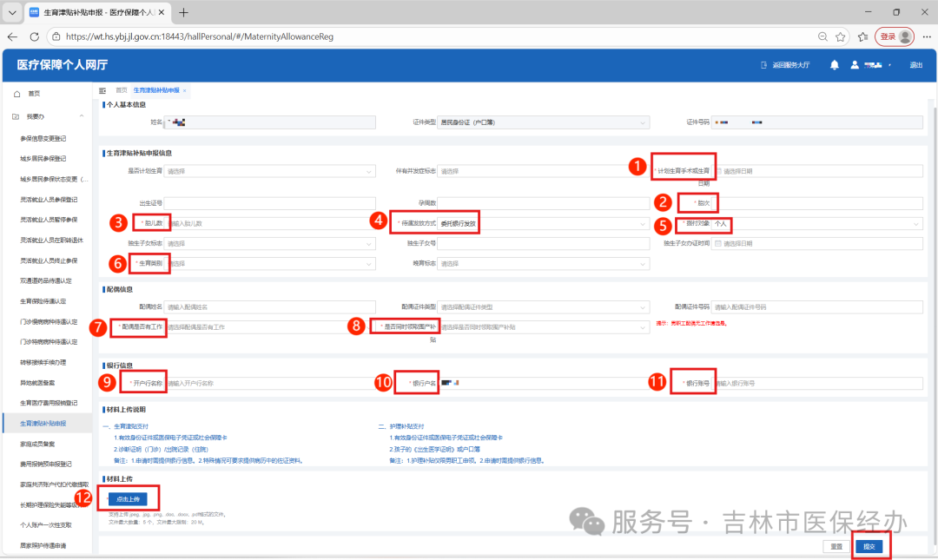Click the 我要办 folder icon
The width and height of the screenshot is (938, 560).
tap(17, 116)
